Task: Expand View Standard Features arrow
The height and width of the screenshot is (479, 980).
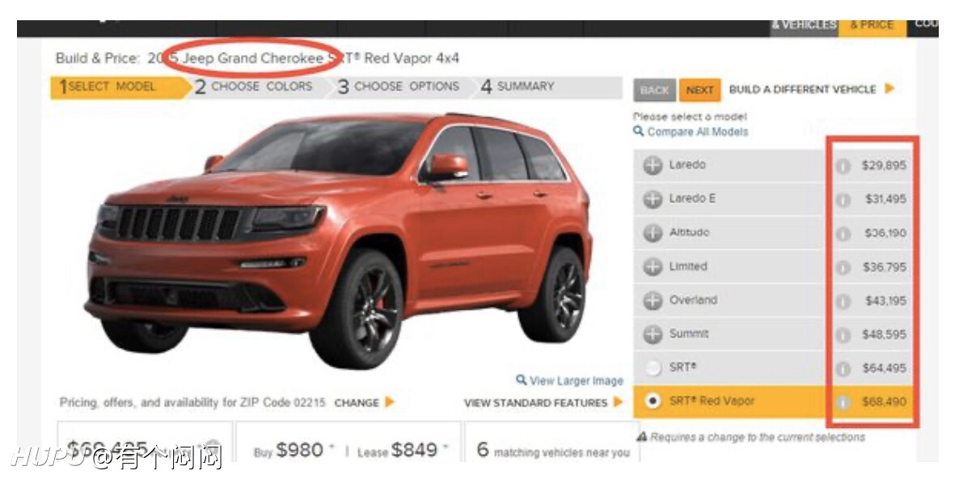Action: 619,402
